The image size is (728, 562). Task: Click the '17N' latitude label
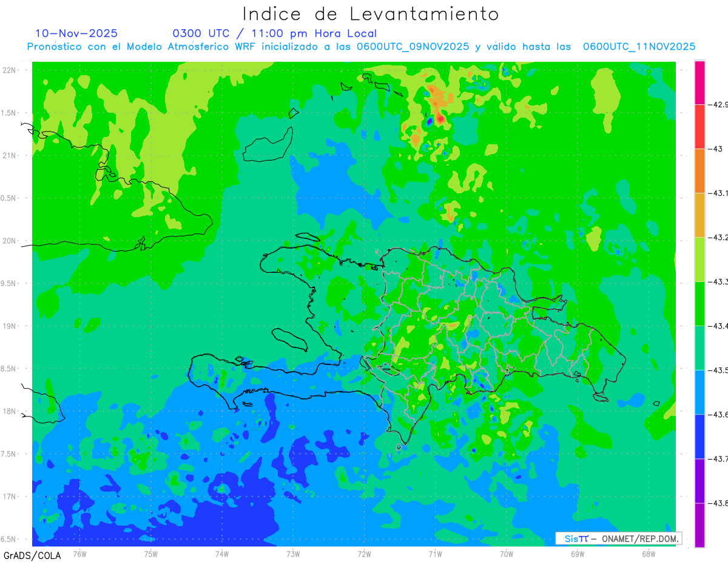10,497
